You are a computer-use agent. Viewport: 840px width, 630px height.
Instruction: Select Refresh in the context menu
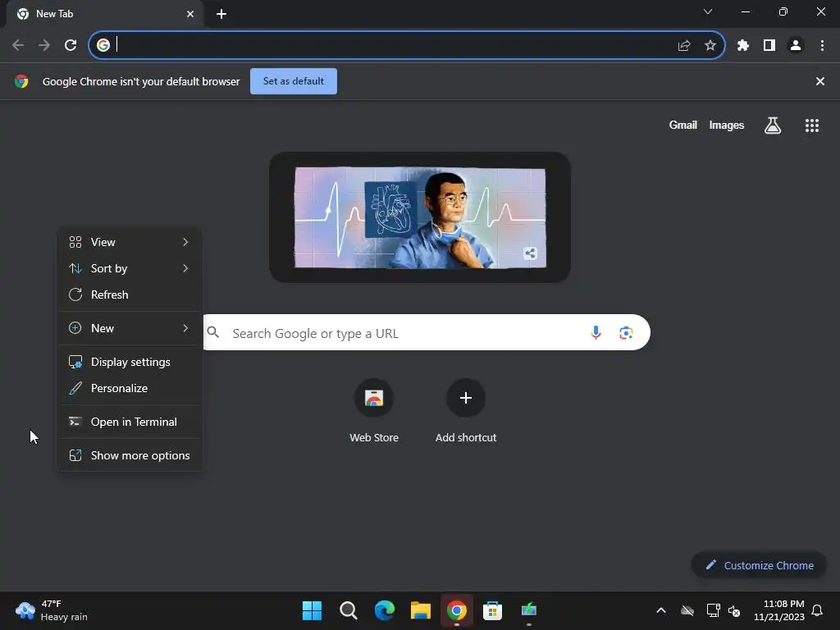(129, 294)
